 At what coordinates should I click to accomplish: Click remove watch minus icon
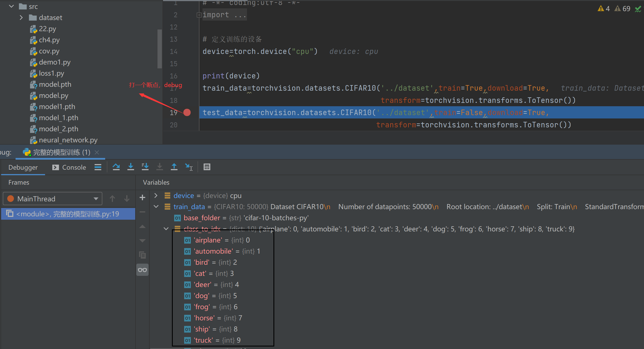point(142,212)
